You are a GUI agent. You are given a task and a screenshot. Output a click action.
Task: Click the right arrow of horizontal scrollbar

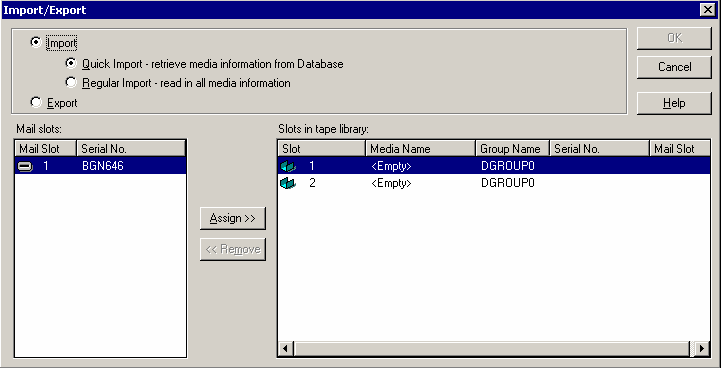tap(702, 349)
